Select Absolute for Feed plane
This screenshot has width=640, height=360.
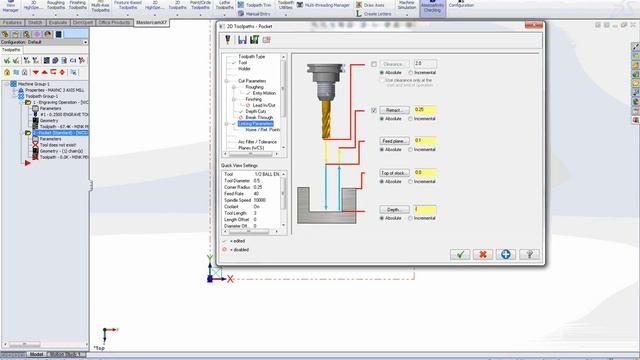(x=382, y=150)
